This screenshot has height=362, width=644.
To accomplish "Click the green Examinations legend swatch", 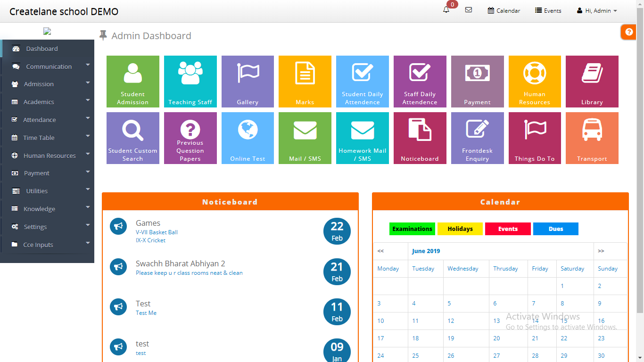I will 412,229.
